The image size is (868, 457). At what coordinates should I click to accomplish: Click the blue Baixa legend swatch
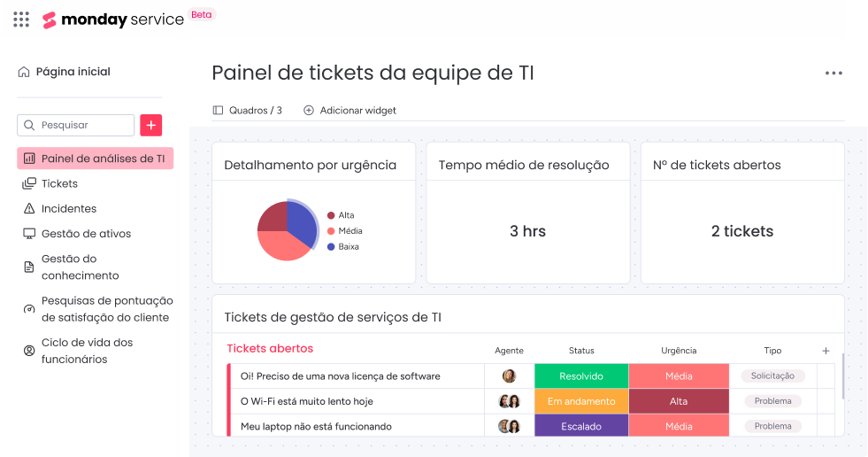pyautogui.click(x=331, y=247)
